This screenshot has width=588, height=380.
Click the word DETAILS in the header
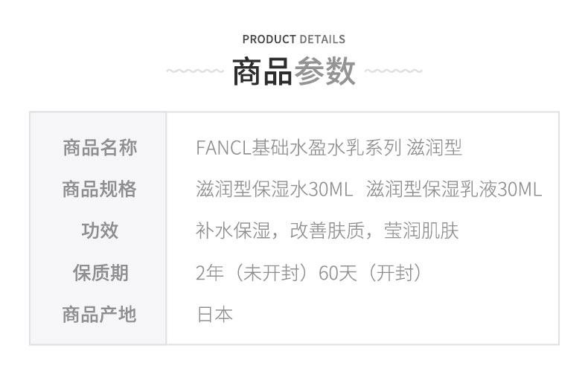click(322, 39)
